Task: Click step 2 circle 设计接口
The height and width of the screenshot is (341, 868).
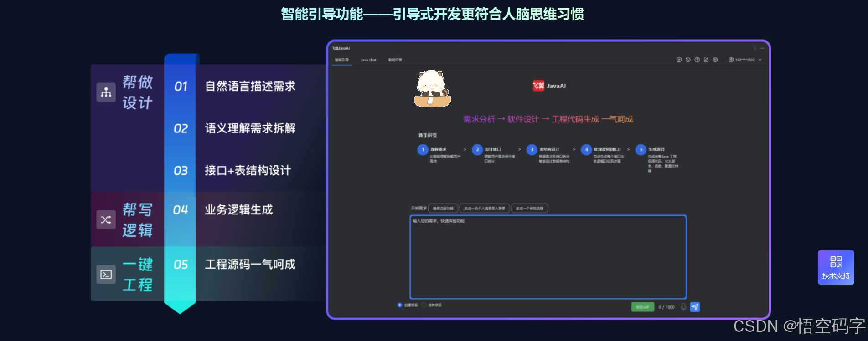Action: [477, 149]
